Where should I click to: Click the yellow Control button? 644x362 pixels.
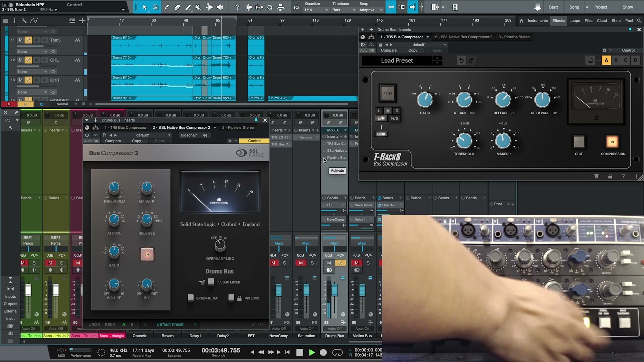[254, 141]
